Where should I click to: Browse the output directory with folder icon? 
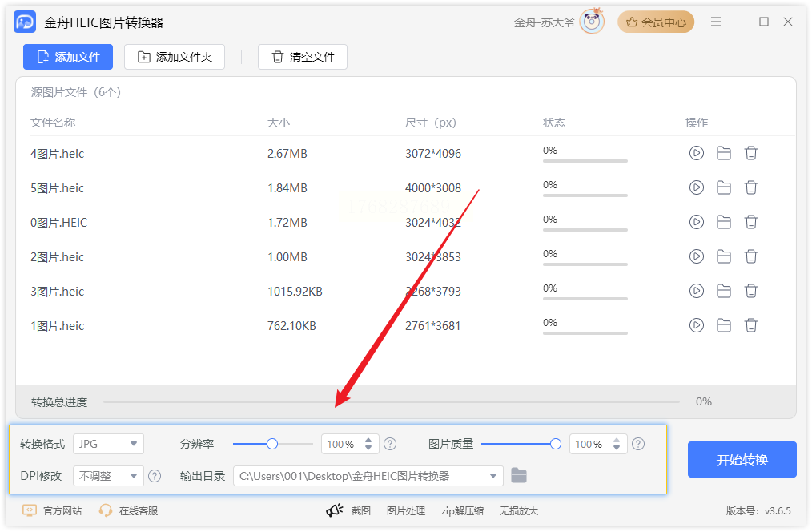[x=519, y=476]
